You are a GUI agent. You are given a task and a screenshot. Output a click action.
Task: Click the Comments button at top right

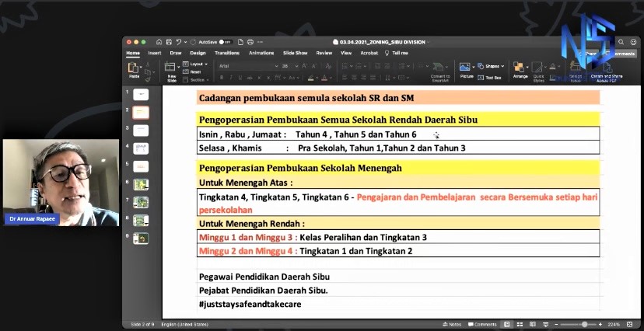(621, 54)
